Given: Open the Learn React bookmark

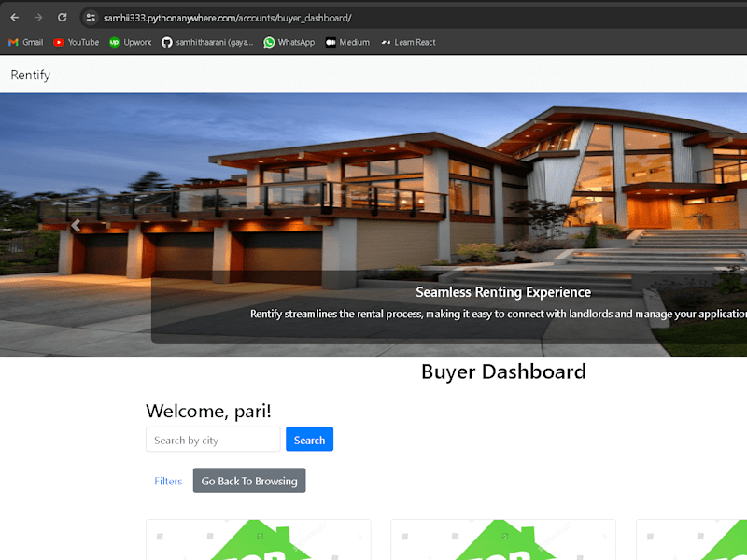Looking at the screenshot, I should [x=408, y=42].
